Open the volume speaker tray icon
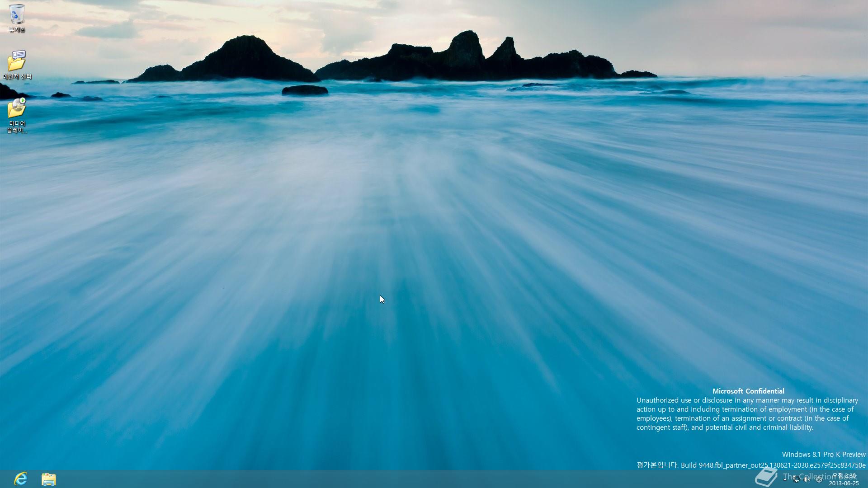Image resolution: width=868 pixels, height=488 pixels. pyautogui.click(x=807, y=479)
